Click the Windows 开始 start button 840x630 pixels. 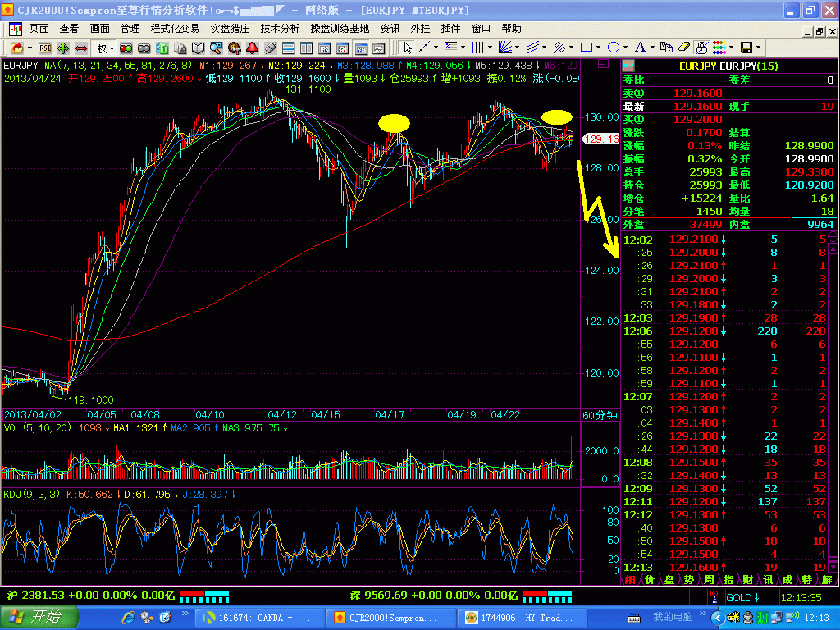[x=39, y=617]
